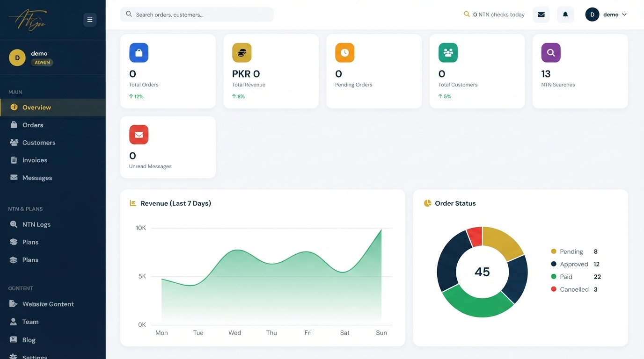Image resolution: width=644 pixels, height=359 pixels.
Task: Click the Total Revenue coins icon
Action: point(242,53)
